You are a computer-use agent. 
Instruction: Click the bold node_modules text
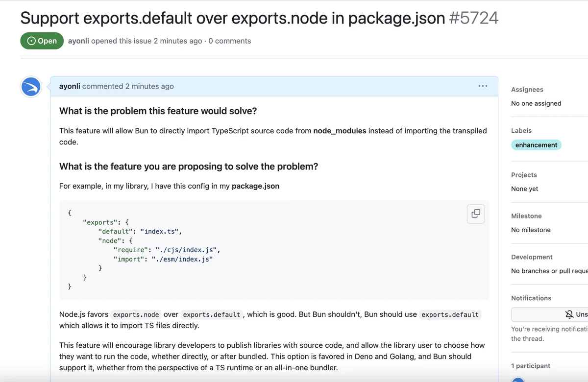pos(340,131)
